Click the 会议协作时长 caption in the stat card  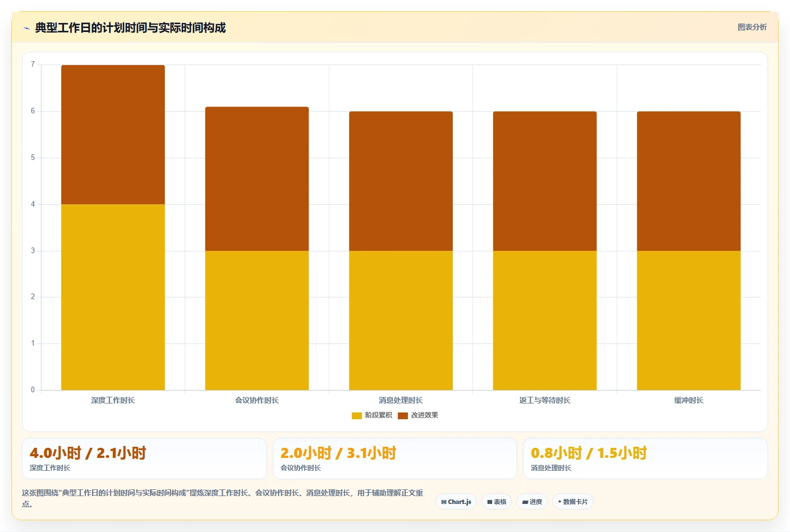point(301,468)
